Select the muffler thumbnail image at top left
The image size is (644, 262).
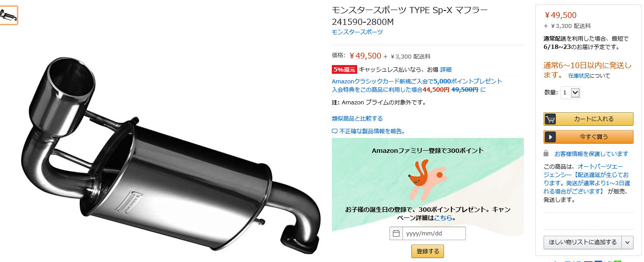pos(8,15)
